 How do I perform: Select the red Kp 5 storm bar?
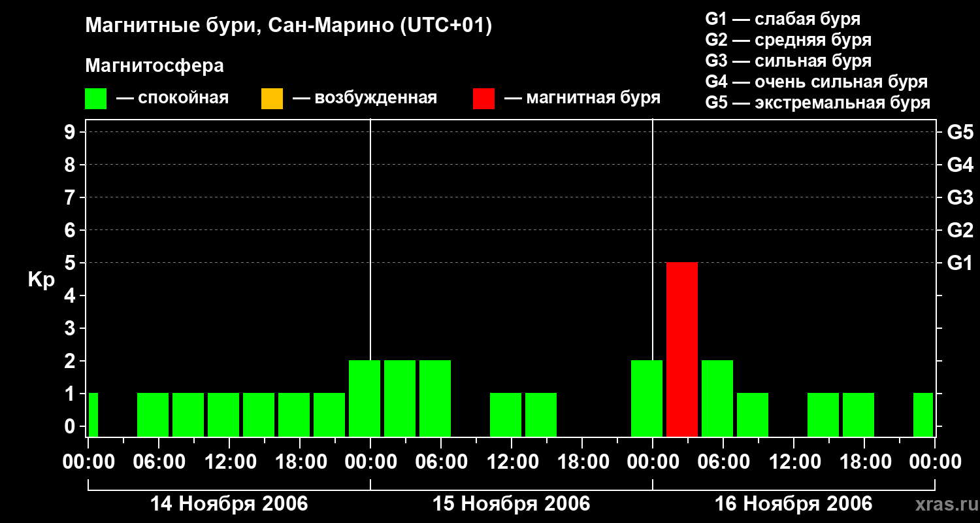click(682, 350)
